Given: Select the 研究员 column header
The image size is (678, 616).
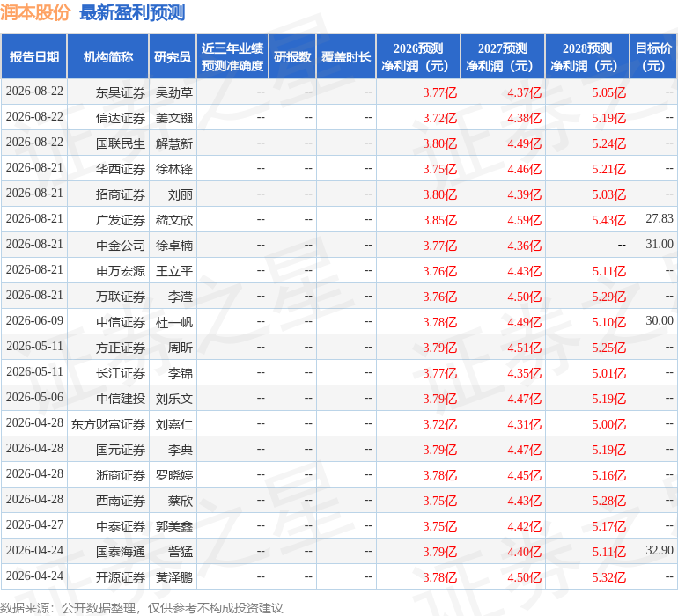Looking at the screenshot, I should point(173,56).
